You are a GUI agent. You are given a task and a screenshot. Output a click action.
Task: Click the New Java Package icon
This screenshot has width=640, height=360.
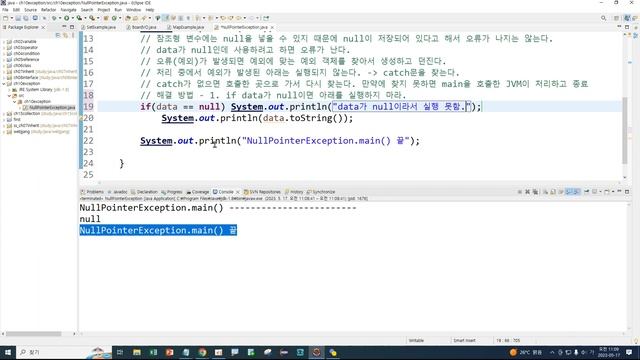coord(105,18)
